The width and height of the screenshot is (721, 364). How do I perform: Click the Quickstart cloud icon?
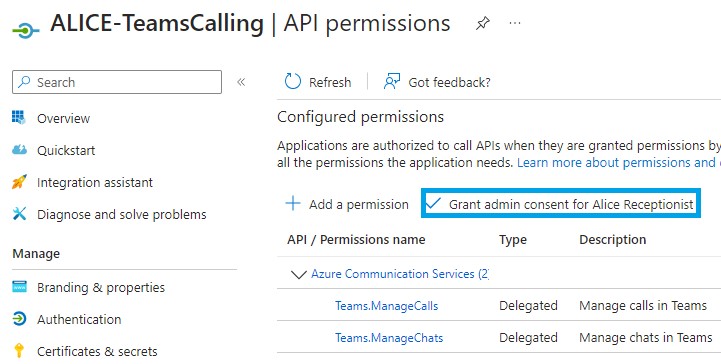19,150
